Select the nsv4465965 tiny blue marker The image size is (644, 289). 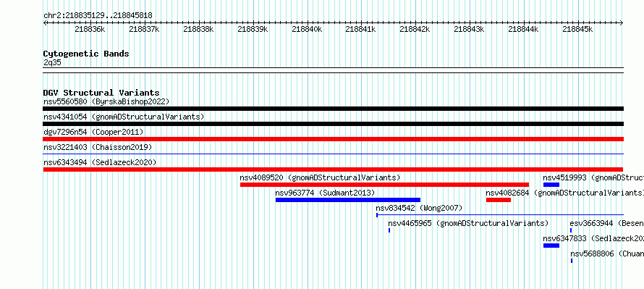coord(389,230)
